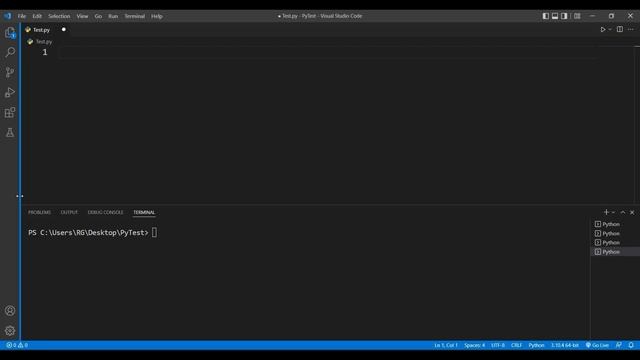Viewport: 640px width, 360px height.
Task: Change encoding via UTF-8 status item
Action: point(498,345)
